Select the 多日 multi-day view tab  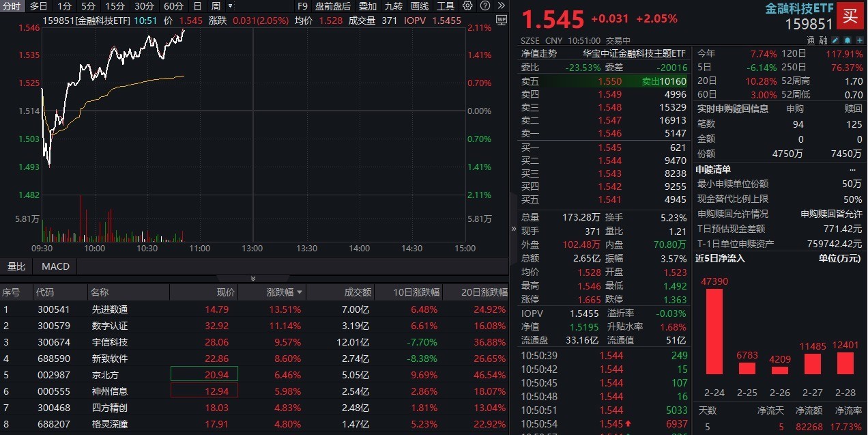(x=38, y=6)
